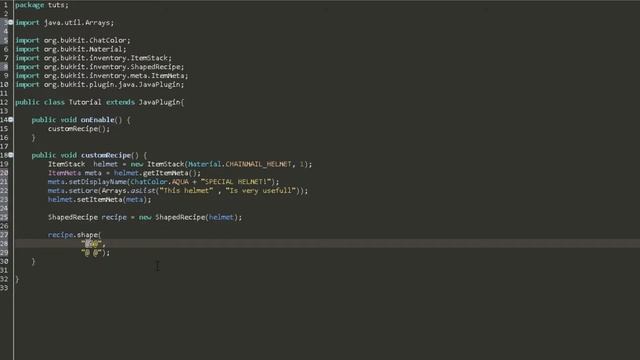This screenshot has width=640, height=360.
Task: Click the 'CHAINMAIL_HELMET' constant
Action: point(258,164)
